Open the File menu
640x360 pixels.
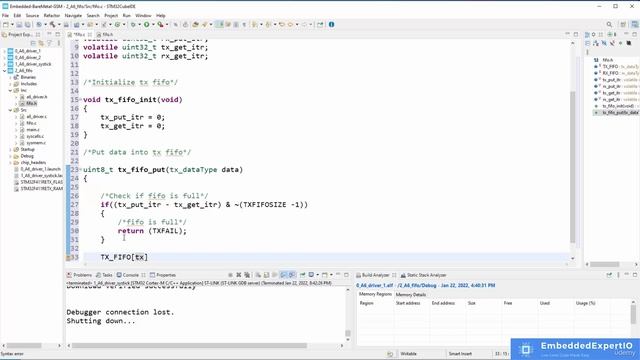5,16
